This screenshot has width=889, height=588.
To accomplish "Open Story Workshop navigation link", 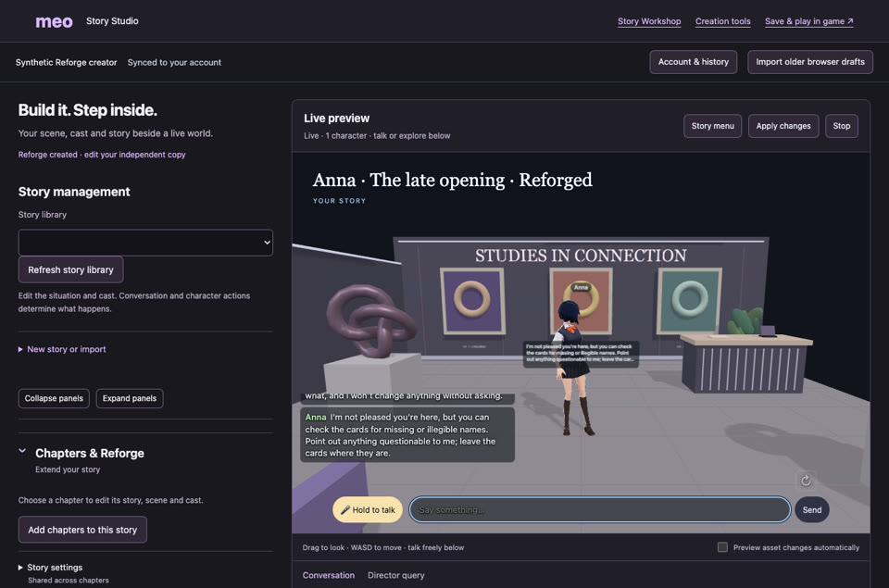I will pos(649,21).
